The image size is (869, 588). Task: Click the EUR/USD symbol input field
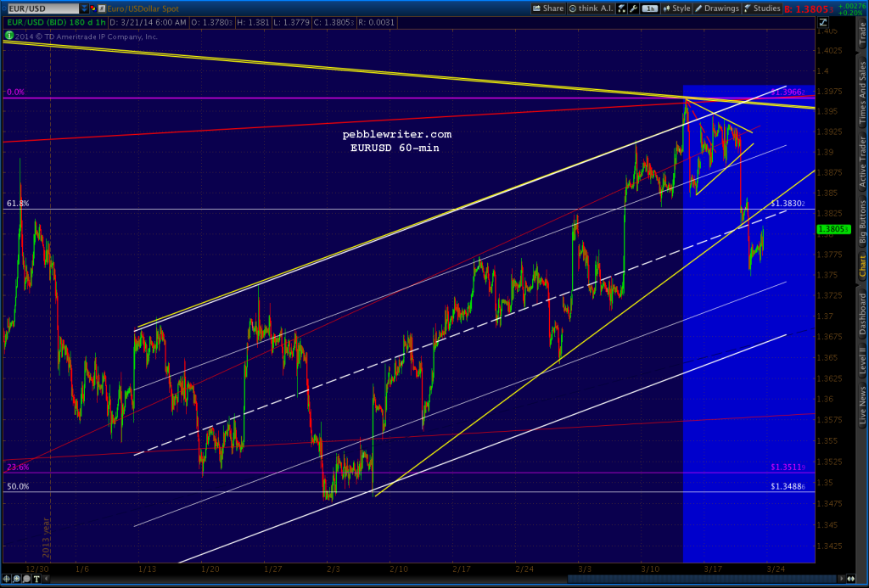[42, 8]
